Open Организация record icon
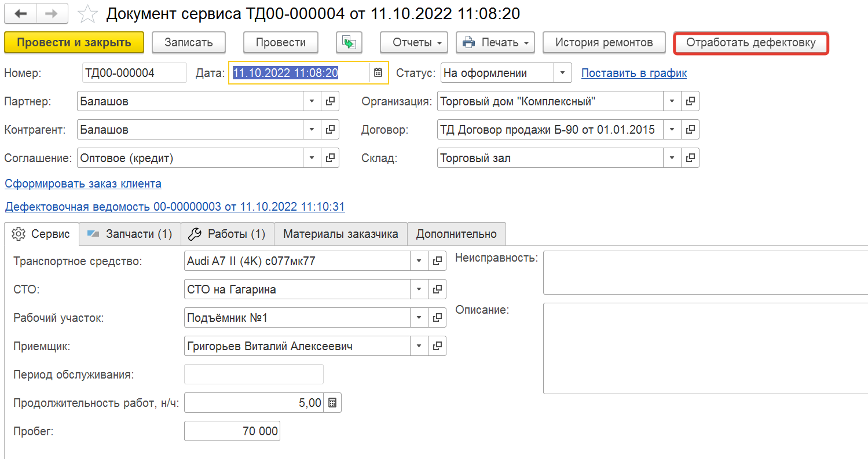 click(690, 101)
